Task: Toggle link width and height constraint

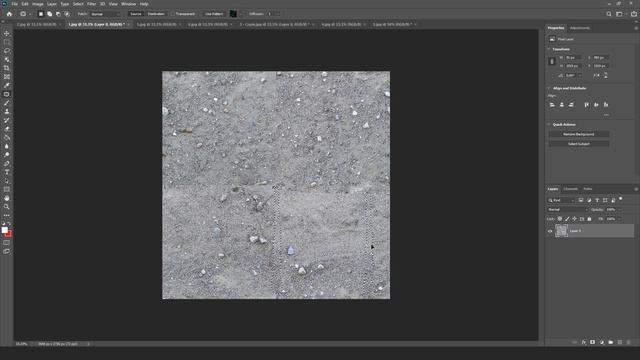Action: [552, 61]
